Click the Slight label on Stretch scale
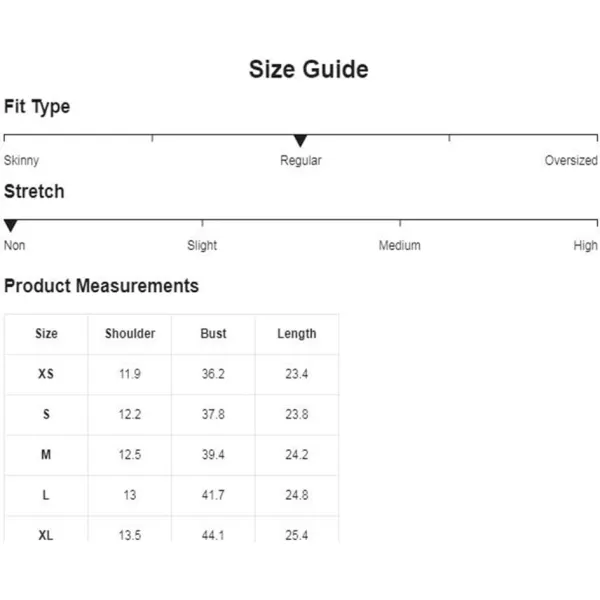The width and height of the screenshot is (600, 600). point(202,245)
